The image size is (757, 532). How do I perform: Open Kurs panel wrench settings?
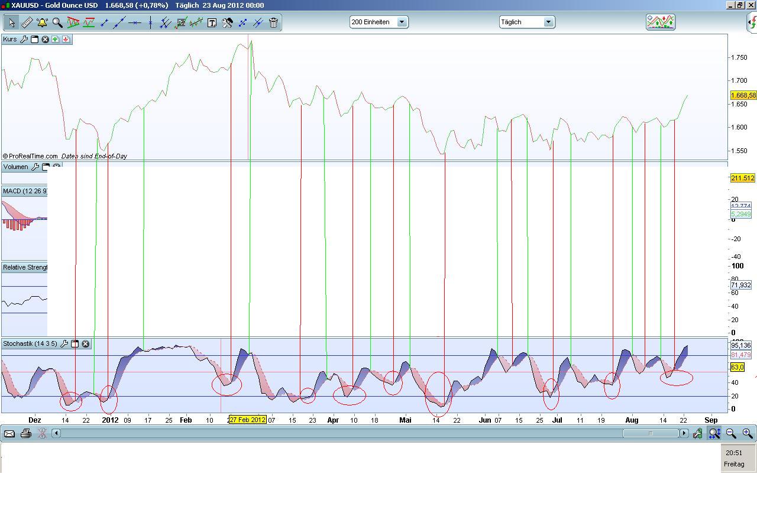coord(24,39)
